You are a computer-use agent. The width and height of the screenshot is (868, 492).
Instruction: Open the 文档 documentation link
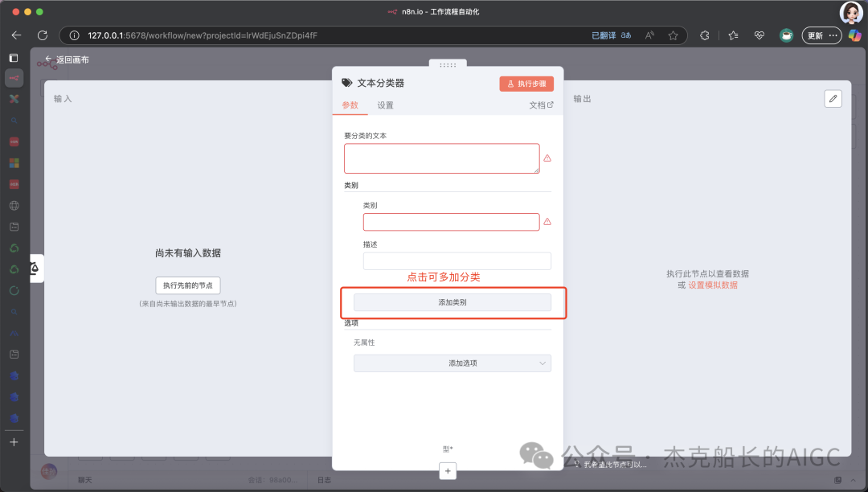click(541, 105)
